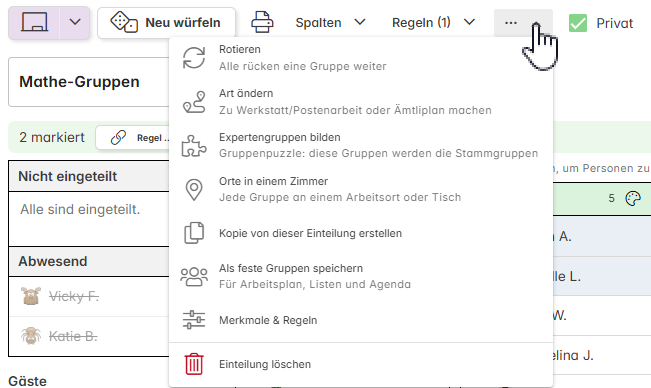
Task: Click the dice icon in Neu würfeln
Action: coord(124,22)
